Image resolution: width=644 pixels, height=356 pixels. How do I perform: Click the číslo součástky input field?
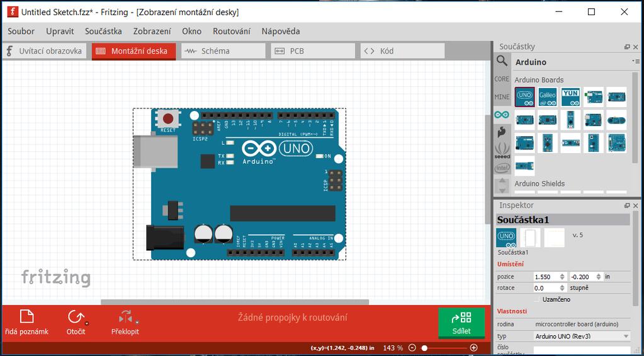(582, 350)
